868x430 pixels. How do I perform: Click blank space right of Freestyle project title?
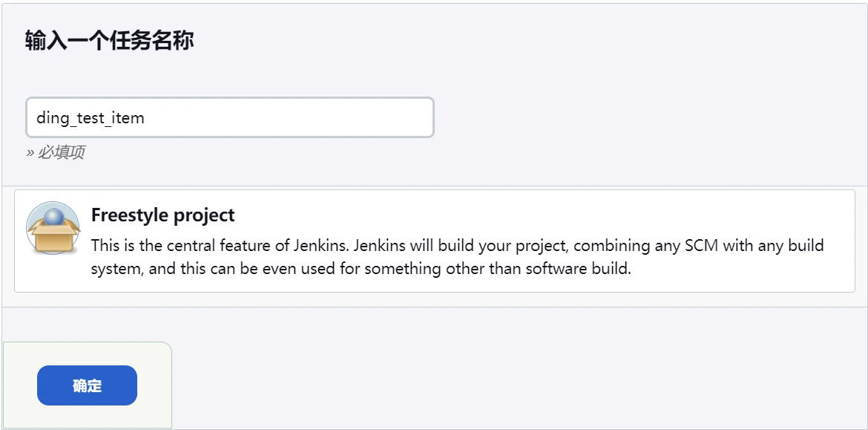point(519,215)
